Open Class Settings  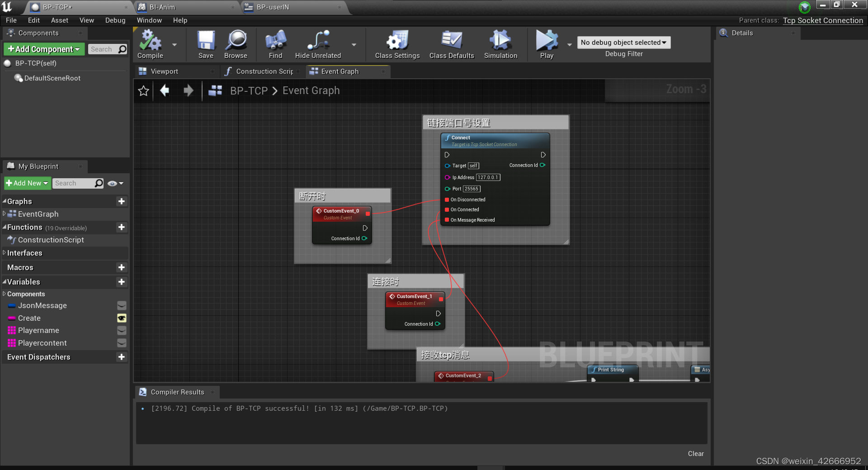pyautogui.click(x=396, y=44)
